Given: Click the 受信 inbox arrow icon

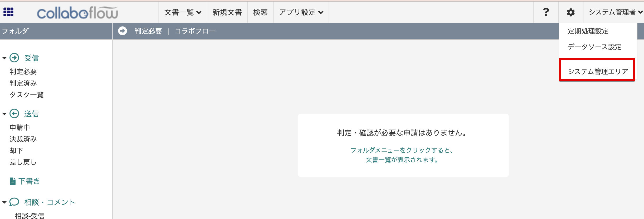Looking at the screenshot, I should pos(14,58).
